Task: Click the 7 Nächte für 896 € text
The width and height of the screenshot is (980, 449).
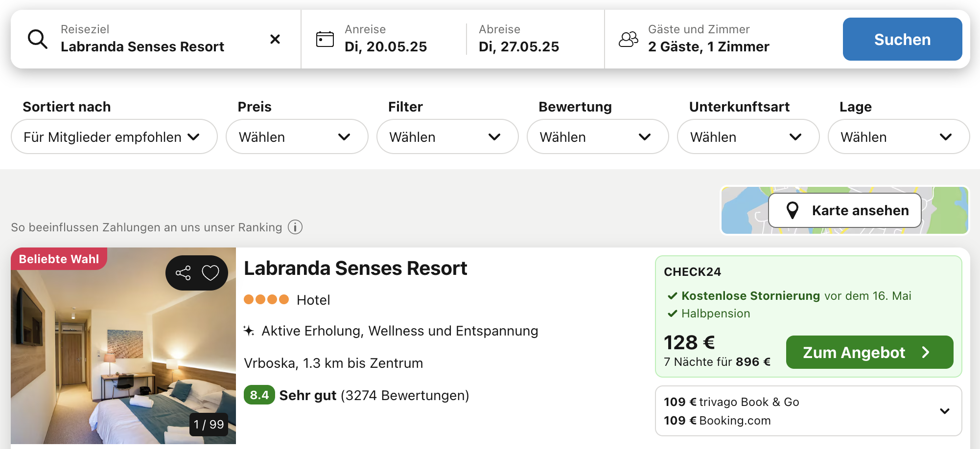Action: 717,362
